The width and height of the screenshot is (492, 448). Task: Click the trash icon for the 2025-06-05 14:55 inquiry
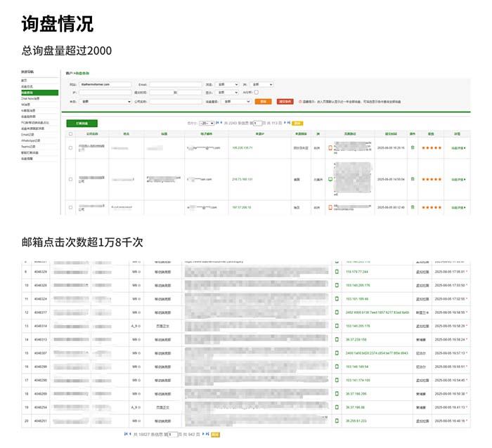pos(413,180)
